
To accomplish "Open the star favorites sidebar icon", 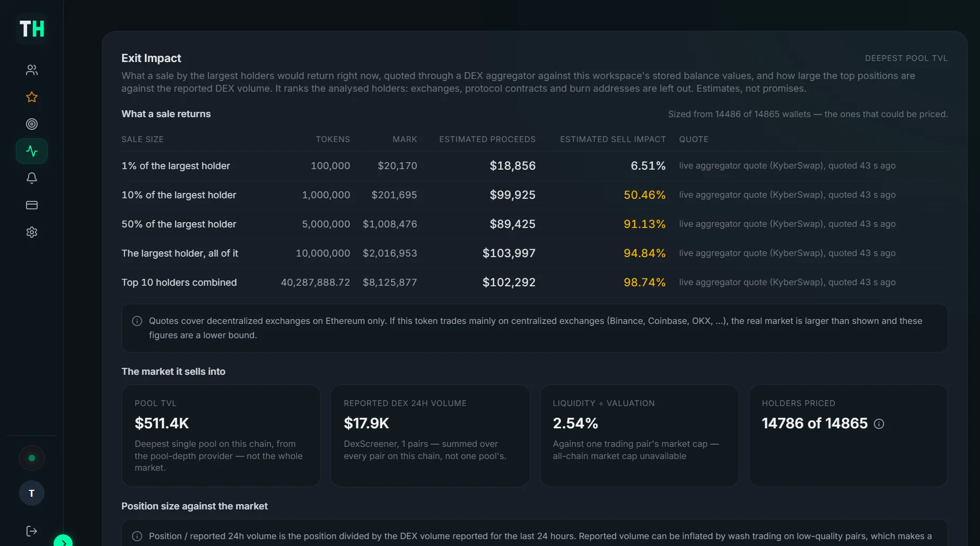I will pos(32,97).
